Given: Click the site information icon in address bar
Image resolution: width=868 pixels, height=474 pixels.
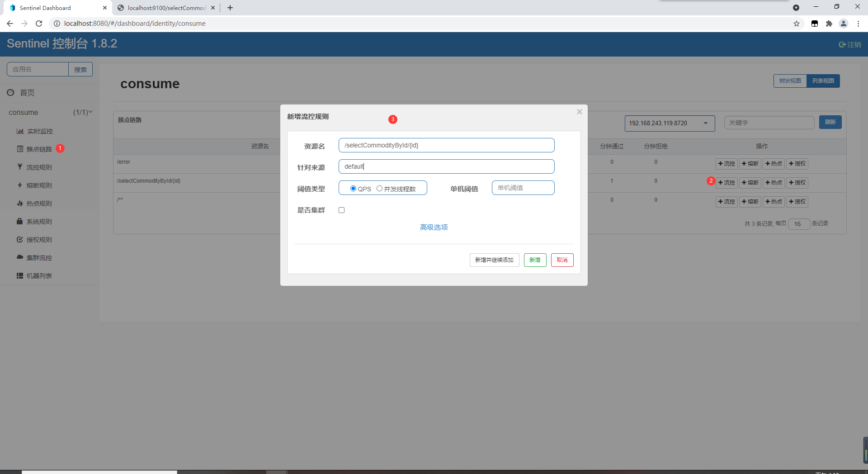Looking at the screenshot, I should point(57,24).
